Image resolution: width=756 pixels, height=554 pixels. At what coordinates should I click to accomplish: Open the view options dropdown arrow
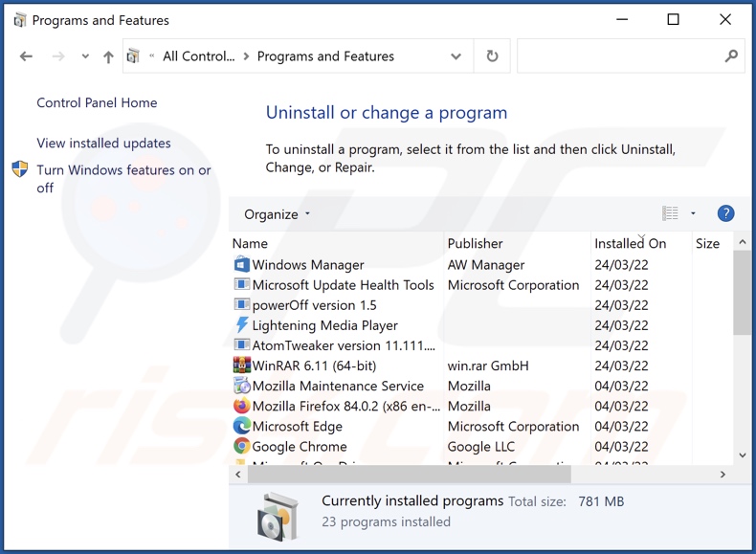pyautogui.click(x=693, y=213)
